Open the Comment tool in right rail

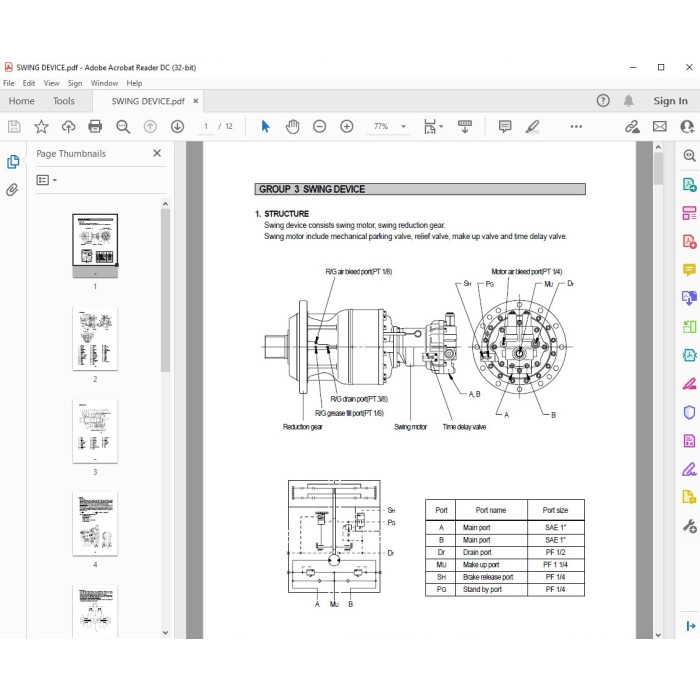click(689, 270)
